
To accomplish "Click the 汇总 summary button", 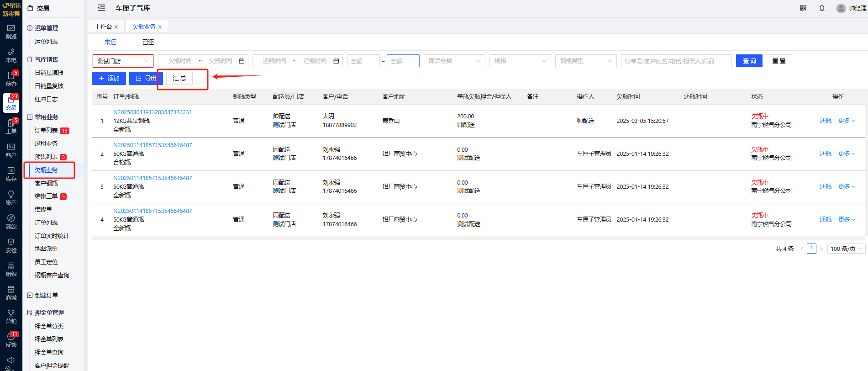I will pyautogui.click(x=179, y=79).
